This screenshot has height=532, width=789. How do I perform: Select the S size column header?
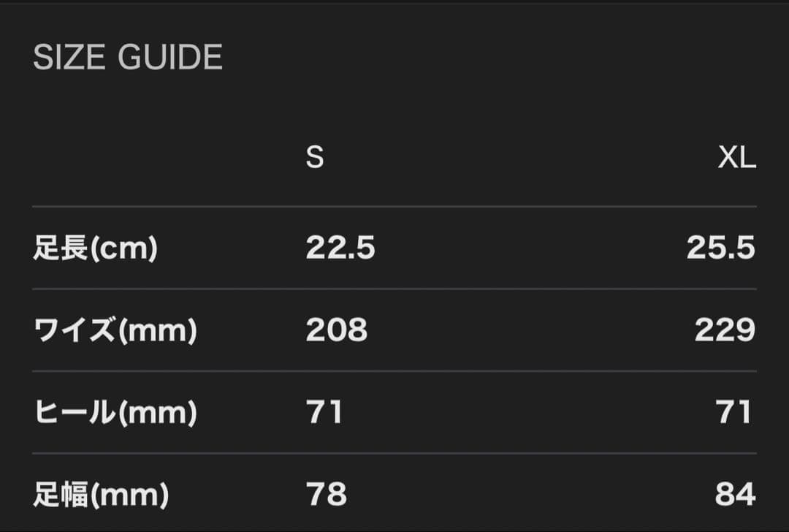315,158
